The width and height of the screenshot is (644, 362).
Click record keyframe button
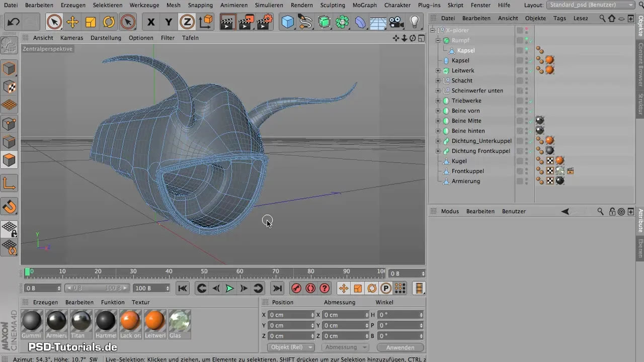pyautogui.click(x=296, y=288)
